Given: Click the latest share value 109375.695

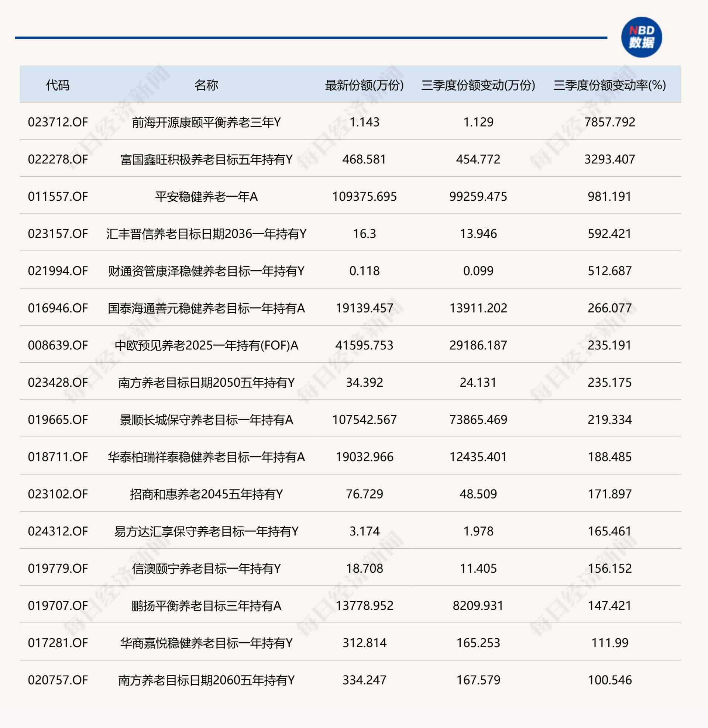Looking at the screenshot, I should click(364, 196).
